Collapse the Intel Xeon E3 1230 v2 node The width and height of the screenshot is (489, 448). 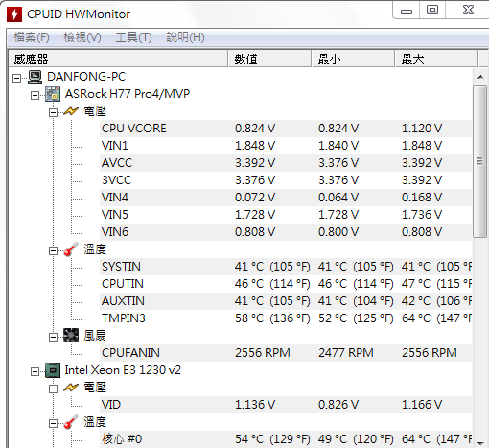(x=35, y=371)
